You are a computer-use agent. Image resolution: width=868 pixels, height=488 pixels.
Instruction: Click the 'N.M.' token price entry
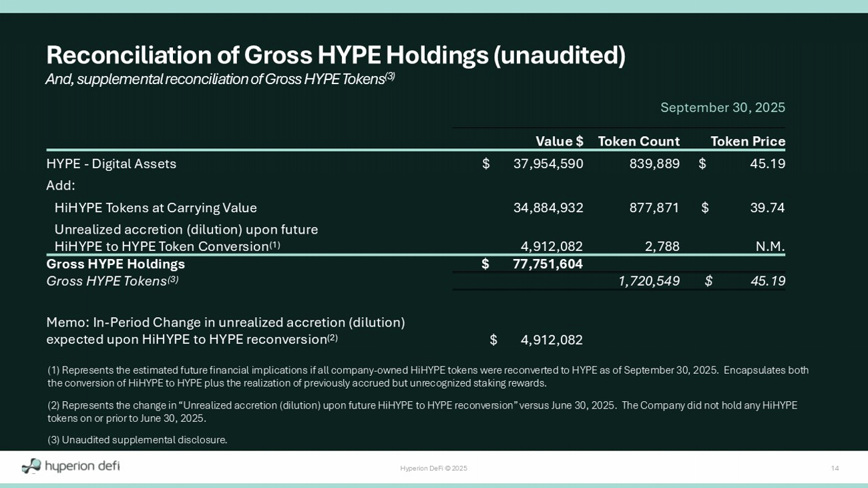[x=770, y=246]
